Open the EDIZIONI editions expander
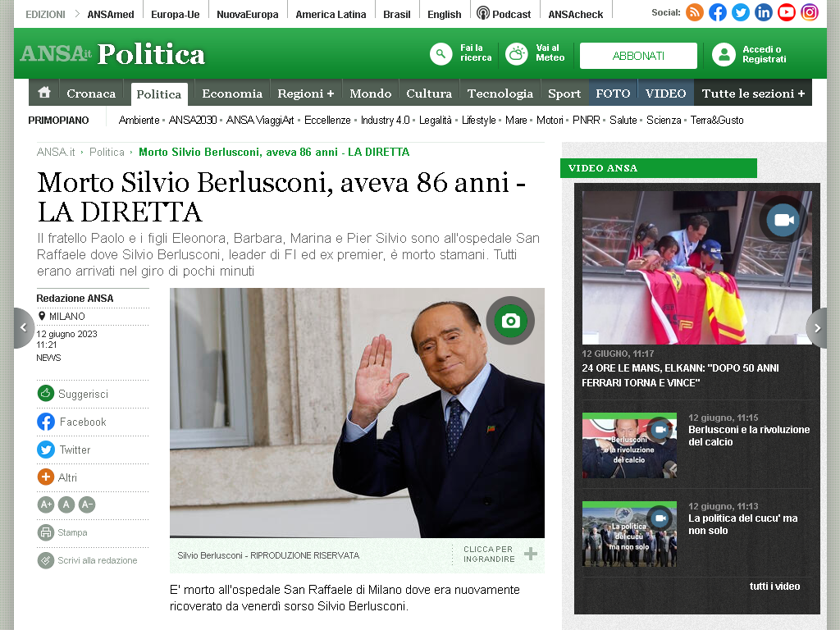 pos(53,15)
